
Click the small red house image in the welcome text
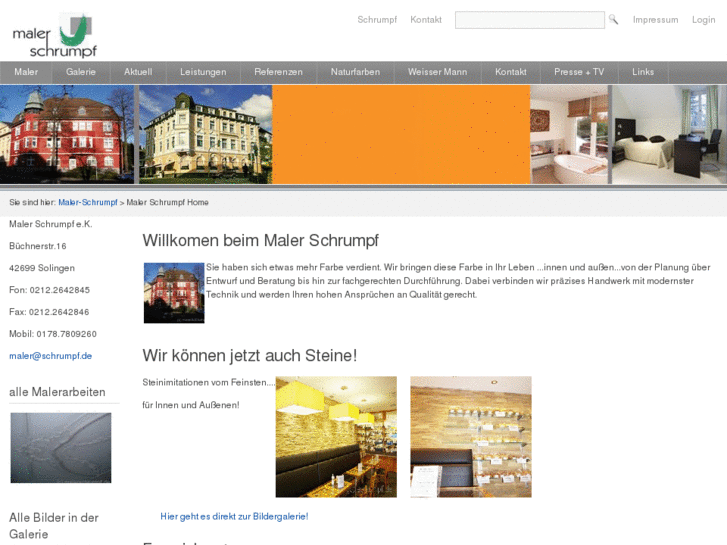(174, 293)
